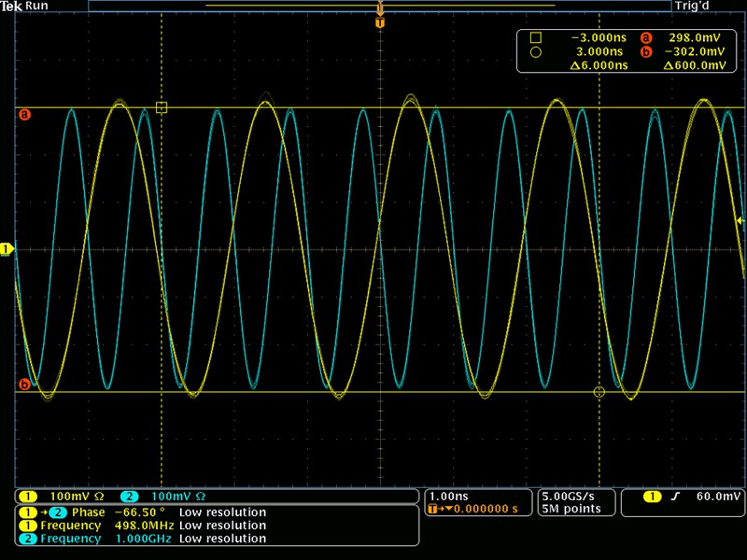
Task: Click the Tek logo
Action: (11, 6)
